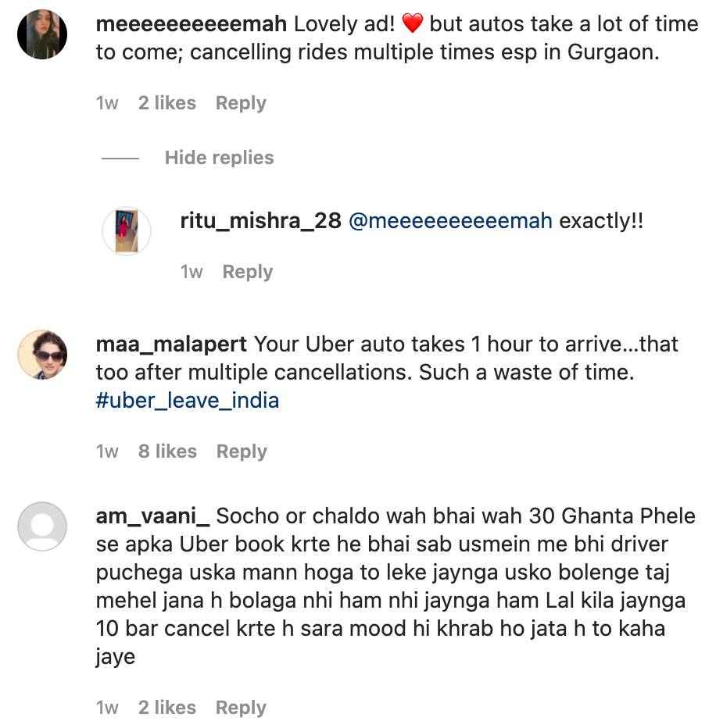Viewport: 716px width, 728px height.
Task: Open ritu_mishra_28 username link
Action: [261, 221]
